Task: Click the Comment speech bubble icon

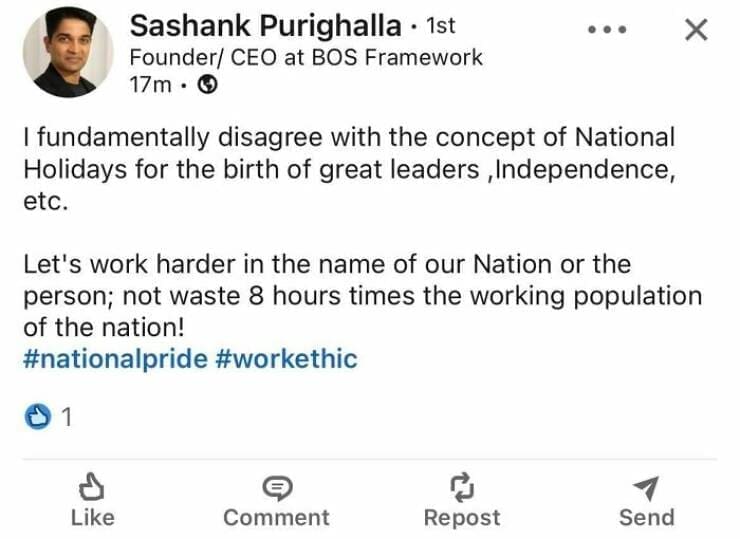Action: pos(276,487)
